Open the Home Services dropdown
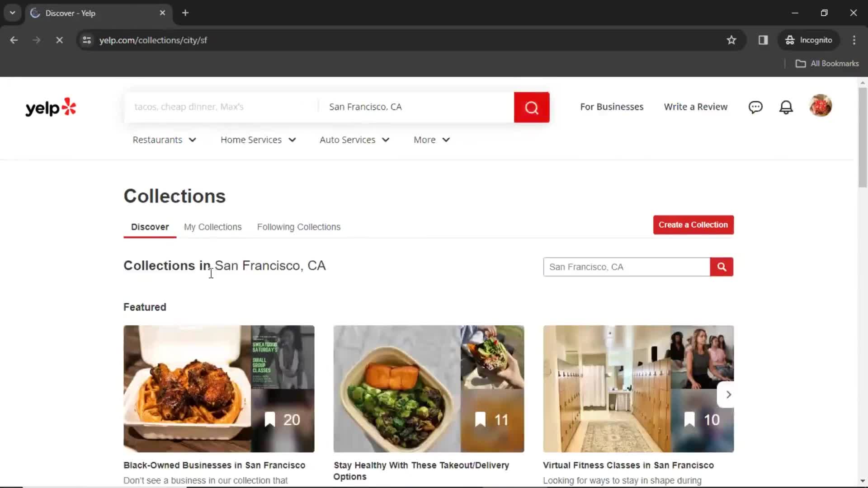Screen dimensions: 868x488 (258, 140)
